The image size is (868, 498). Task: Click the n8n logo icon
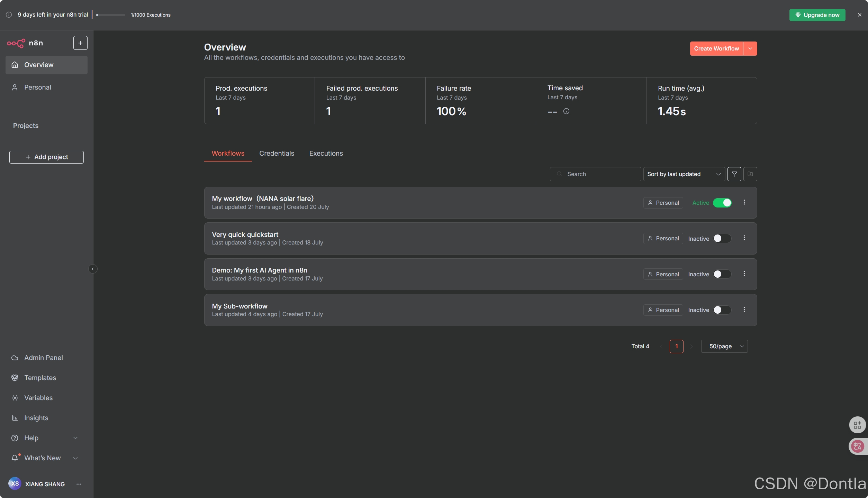[16, 43]
